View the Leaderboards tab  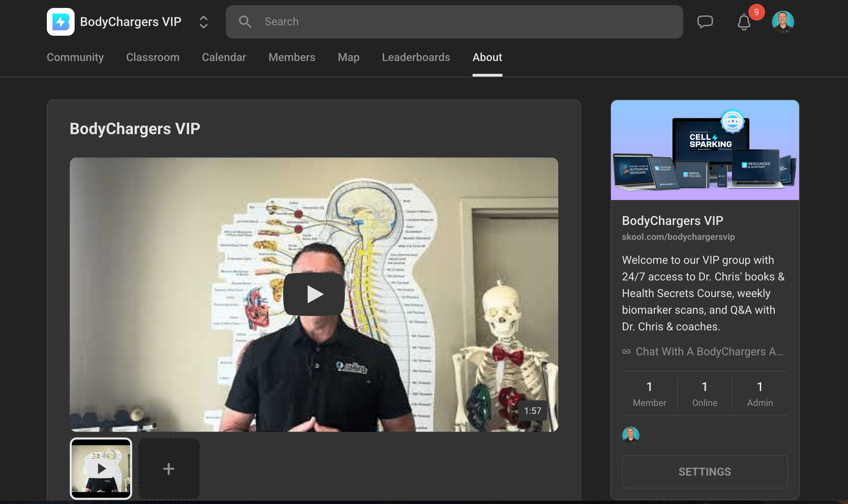click(416, 57)
